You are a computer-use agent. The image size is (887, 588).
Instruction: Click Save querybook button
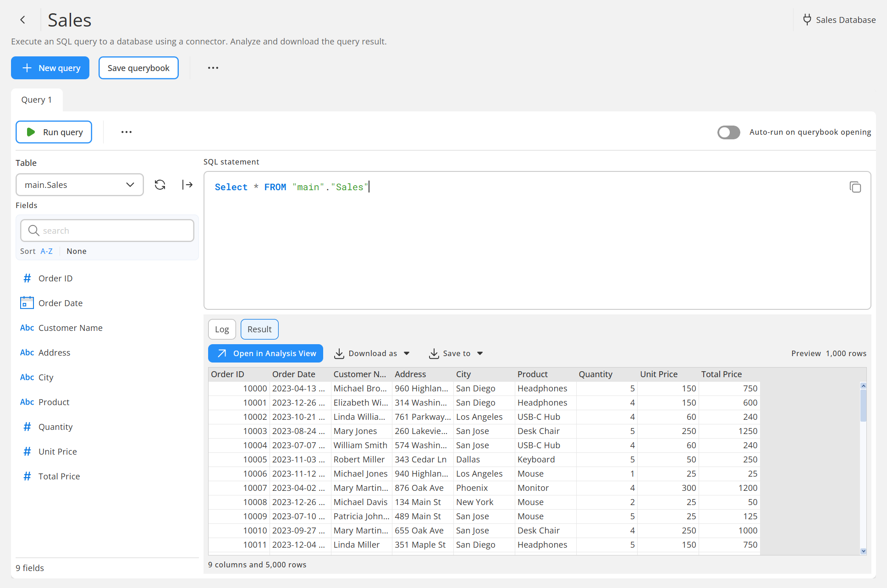[138, 68]
